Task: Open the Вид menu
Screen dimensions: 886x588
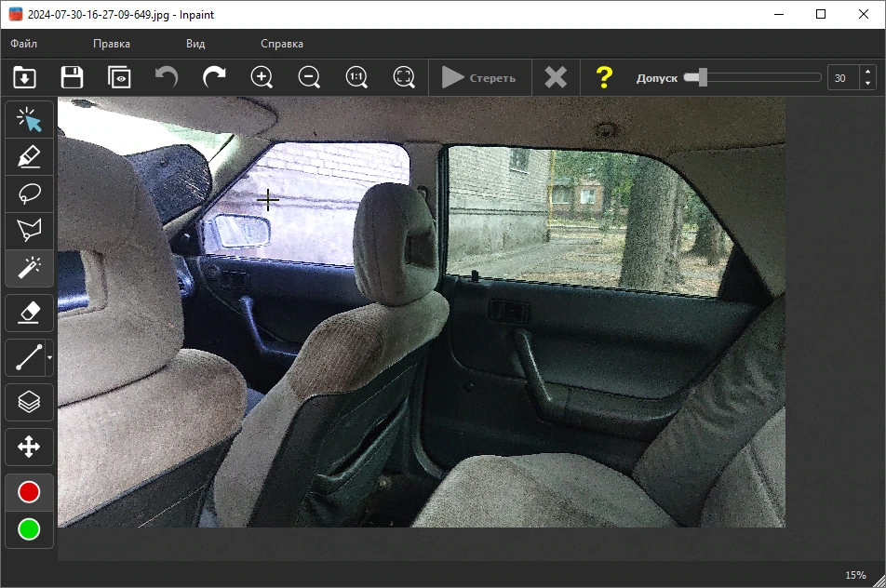Action: (195, 44)
